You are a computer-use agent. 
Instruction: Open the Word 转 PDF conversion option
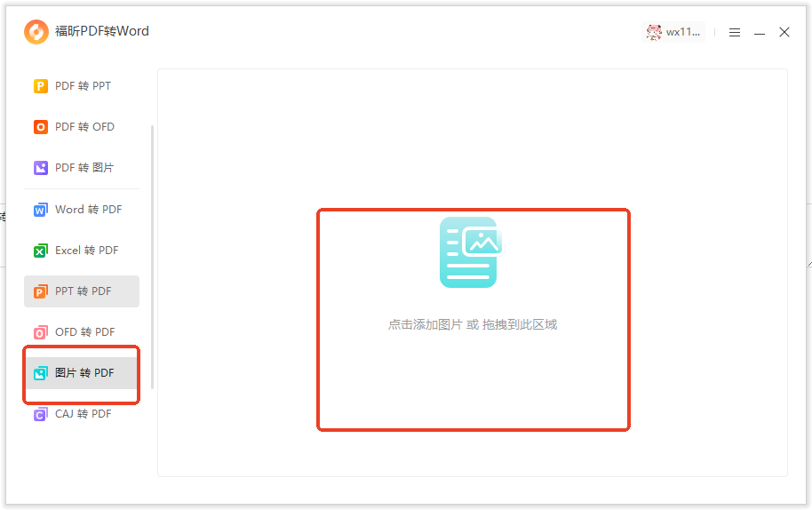tap(88, 210)
